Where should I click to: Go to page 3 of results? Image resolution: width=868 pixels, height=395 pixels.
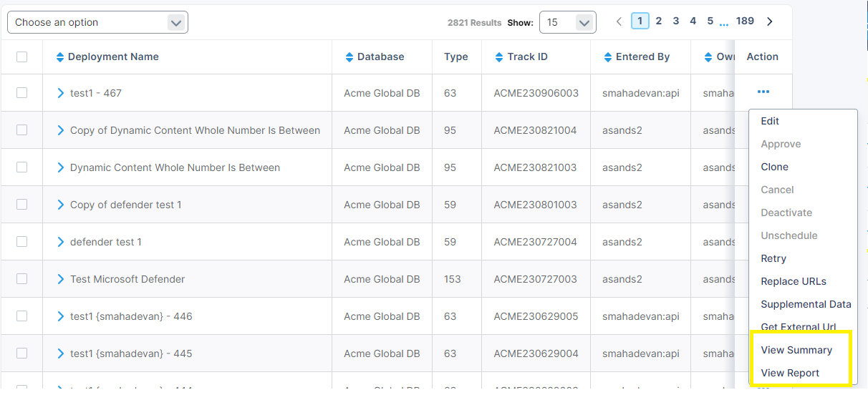675,21
